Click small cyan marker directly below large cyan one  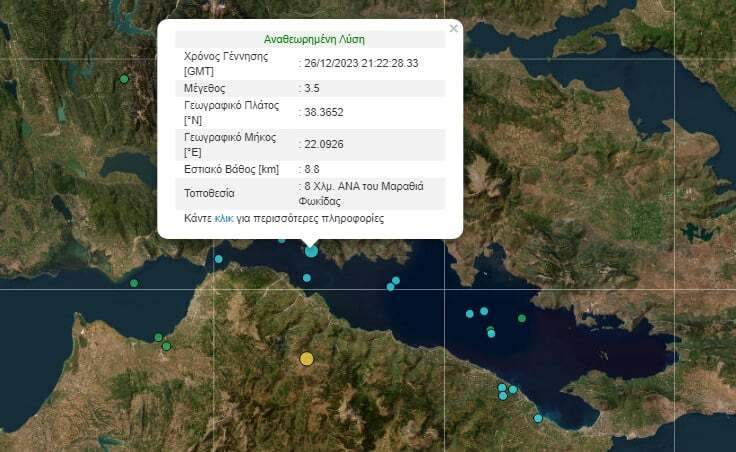tap(307, 277)
